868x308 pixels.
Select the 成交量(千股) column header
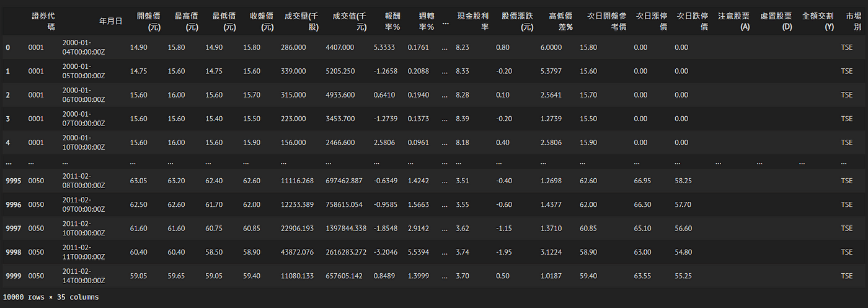pos(301,20)
